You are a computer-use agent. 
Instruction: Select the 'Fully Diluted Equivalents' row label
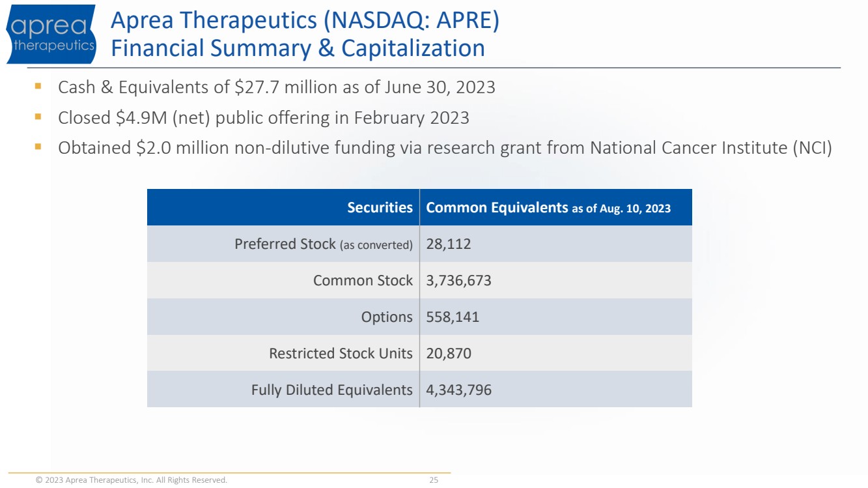click(332, 390)
